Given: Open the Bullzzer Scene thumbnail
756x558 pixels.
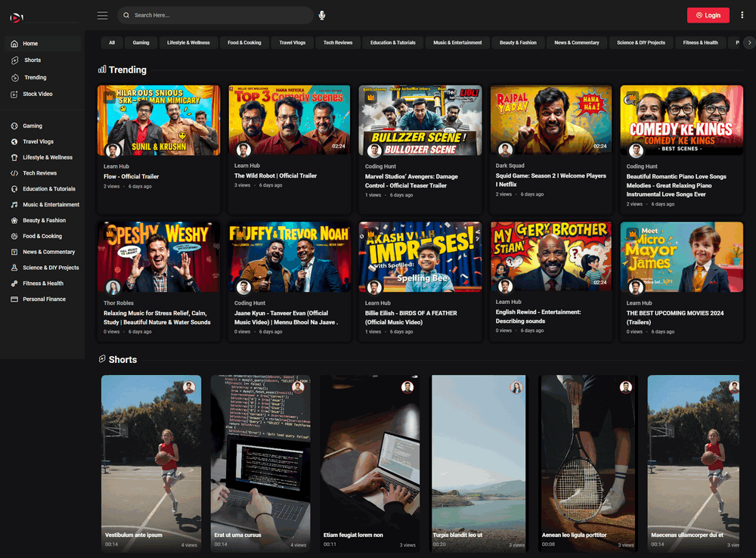Looking at the screenshot, I should 420,120.
